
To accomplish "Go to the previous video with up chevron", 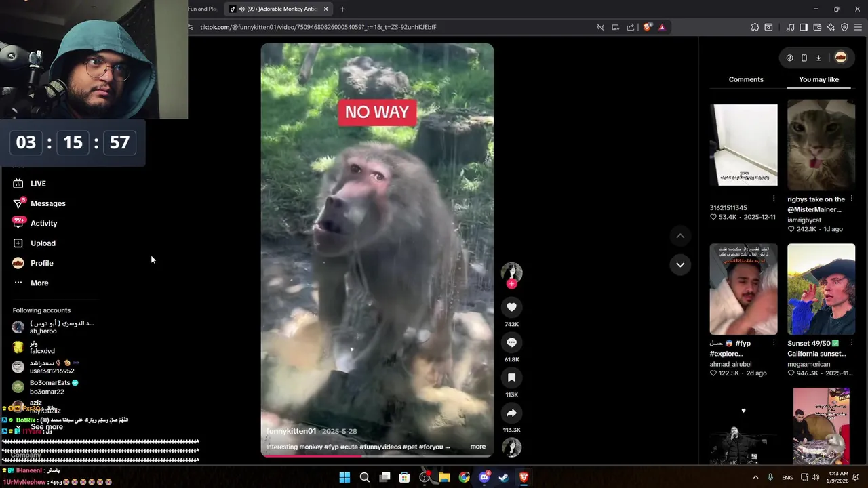I will tap(680, 236).
